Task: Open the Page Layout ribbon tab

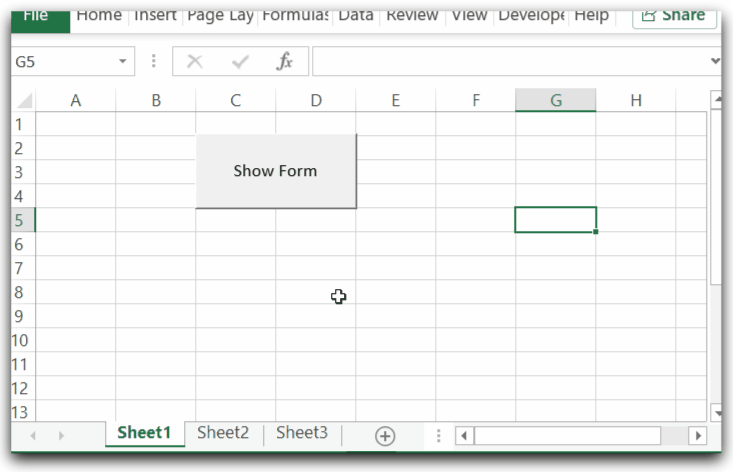Action: [x=220, y=15]
